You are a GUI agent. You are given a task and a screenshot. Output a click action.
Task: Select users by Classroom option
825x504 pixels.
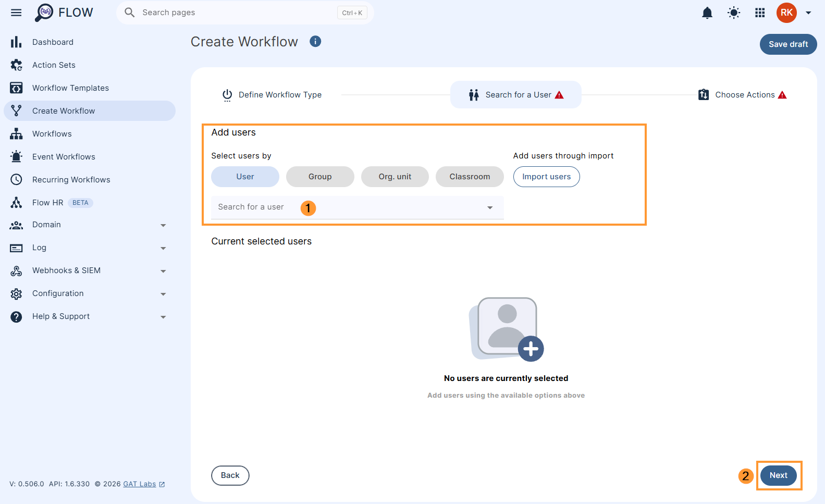[470, 177]
